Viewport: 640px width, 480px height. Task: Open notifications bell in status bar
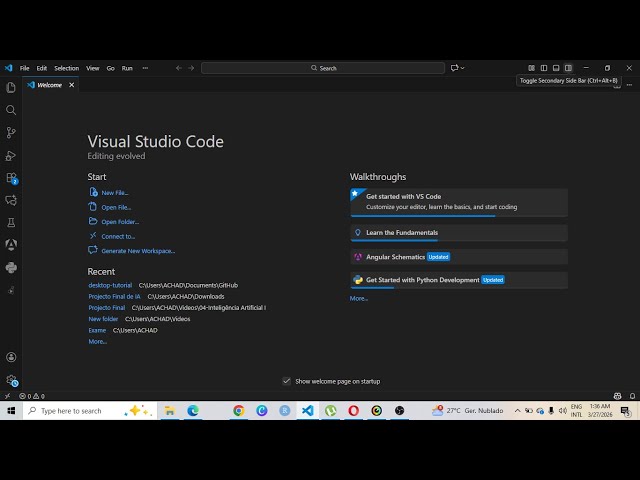[x=632, y=396]
